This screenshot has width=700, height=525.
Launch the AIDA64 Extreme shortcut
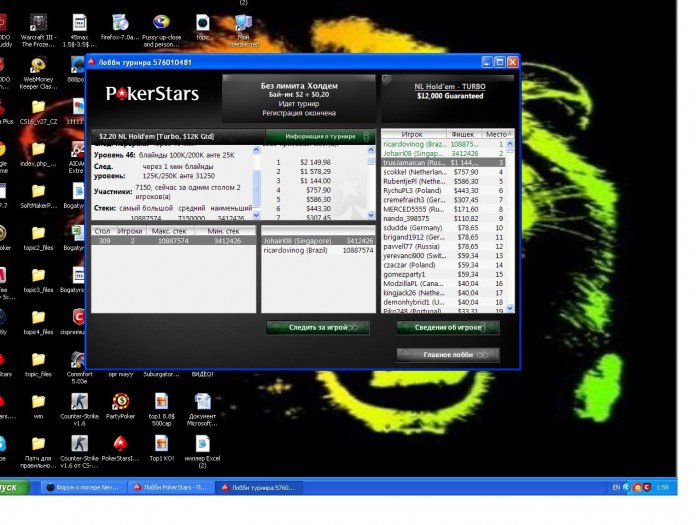77,157
